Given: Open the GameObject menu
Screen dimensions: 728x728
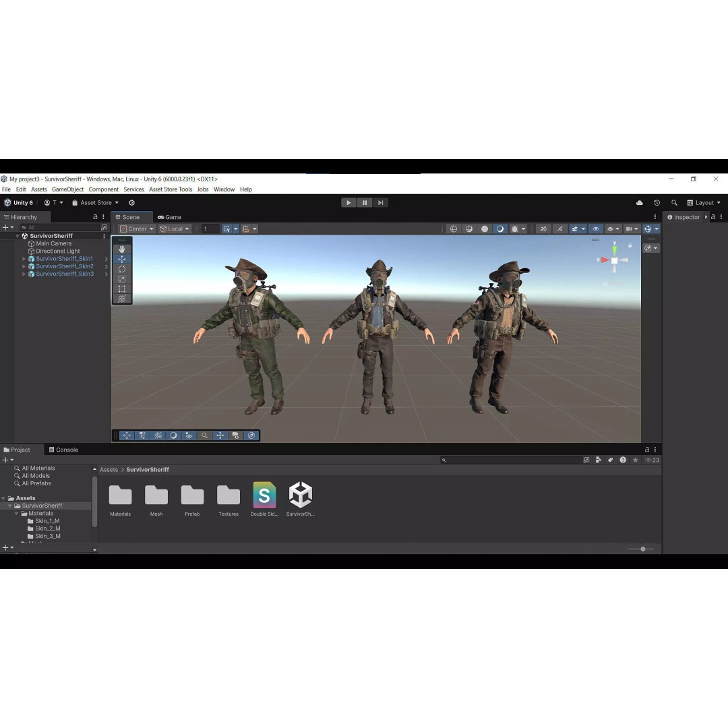Looking at the screenshot, I should (68, 189).
